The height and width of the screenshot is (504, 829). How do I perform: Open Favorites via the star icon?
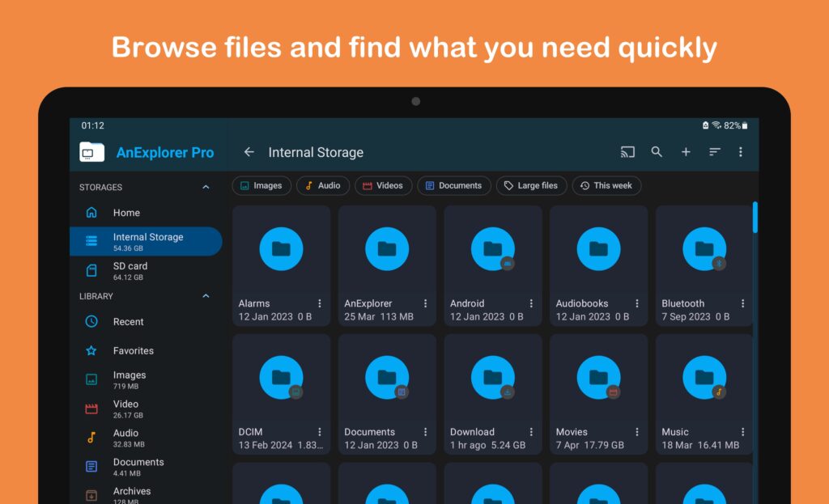[x=91, y=350]
